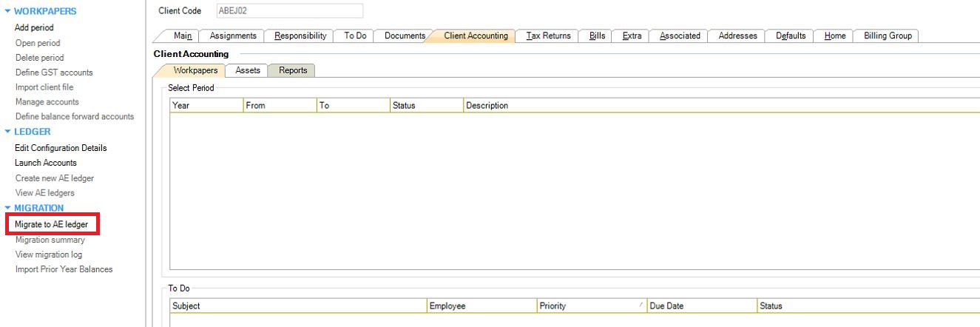Sort To Do list by Priority header
The height and width of the screenshot is (327, 980).
pos(590,306)
